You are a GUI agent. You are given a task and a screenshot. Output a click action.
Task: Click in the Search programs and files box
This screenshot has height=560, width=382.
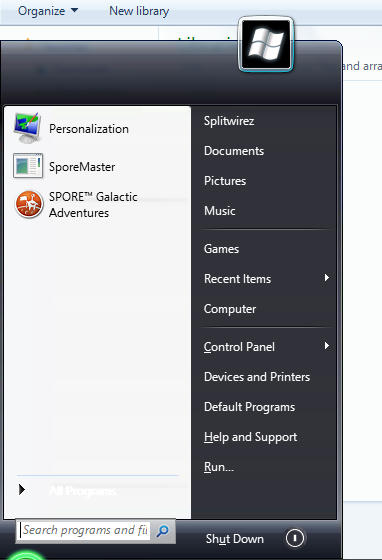click(85, 530)
